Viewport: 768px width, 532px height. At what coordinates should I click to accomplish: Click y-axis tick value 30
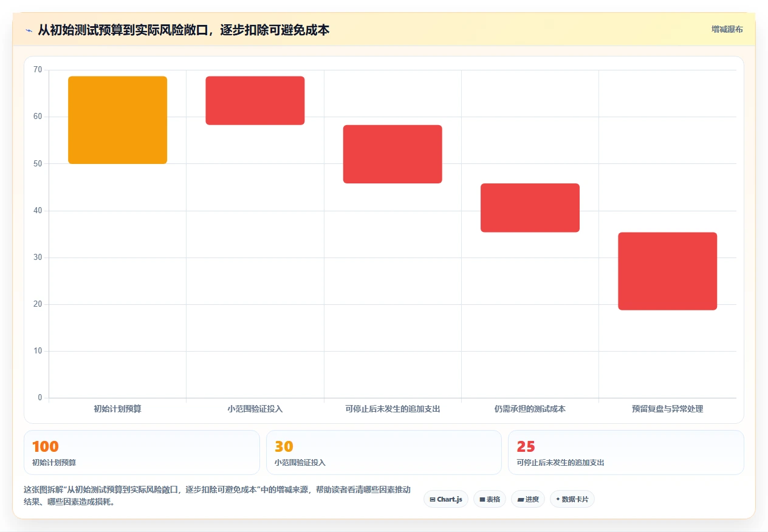pos(38,257)
